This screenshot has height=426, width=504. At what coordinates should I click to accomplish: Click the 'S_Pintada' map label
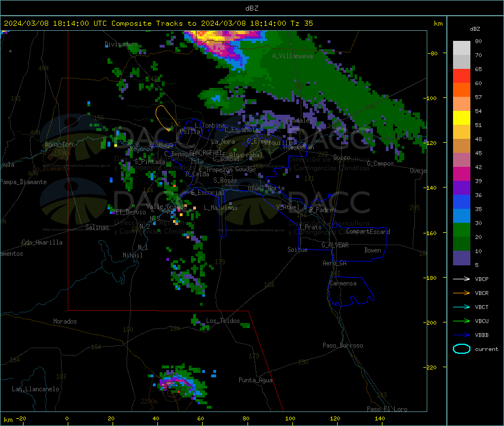tap(150, 162)
